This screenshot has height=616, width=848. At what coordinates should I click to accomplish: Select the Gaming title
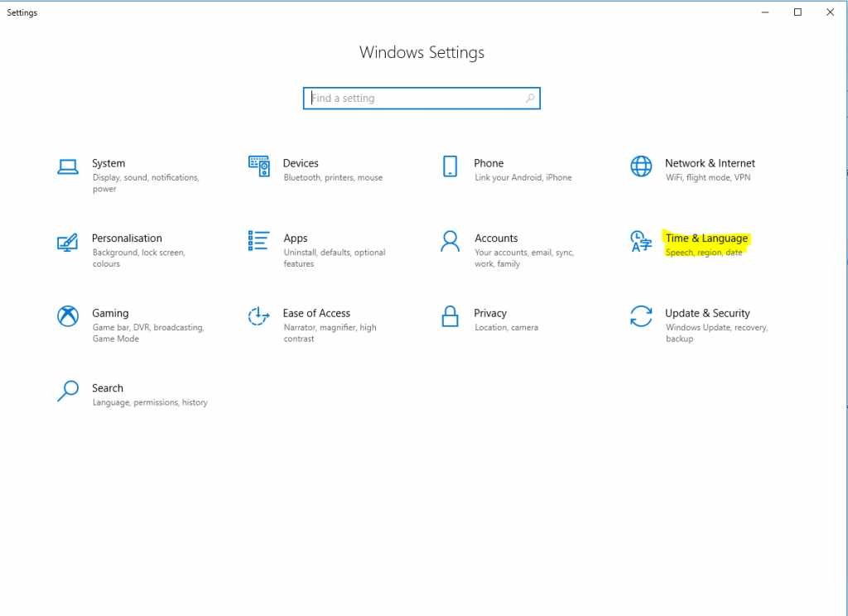tap(110, 313)
